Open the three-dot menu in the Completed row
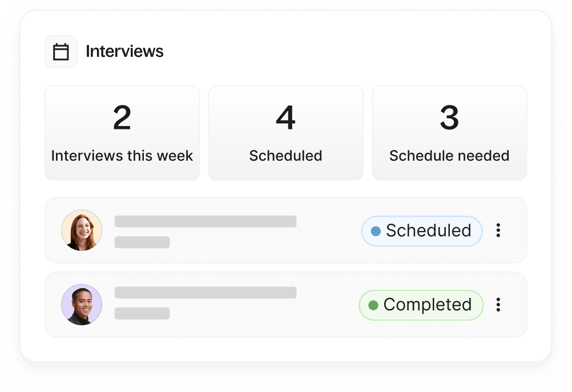 [x=498, y=305]
